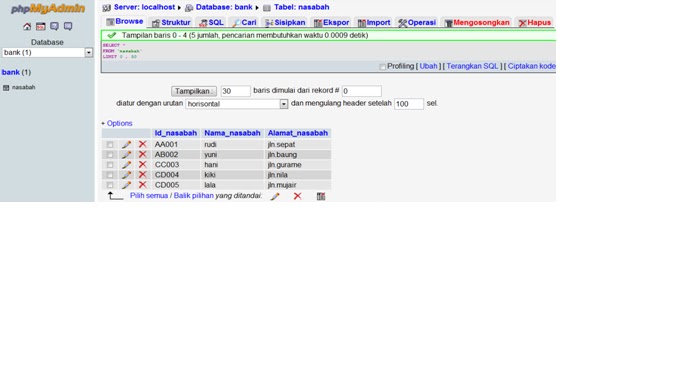Tick the checkbox for row CD004
683x384 pixels.
click(x=110, y=175)
